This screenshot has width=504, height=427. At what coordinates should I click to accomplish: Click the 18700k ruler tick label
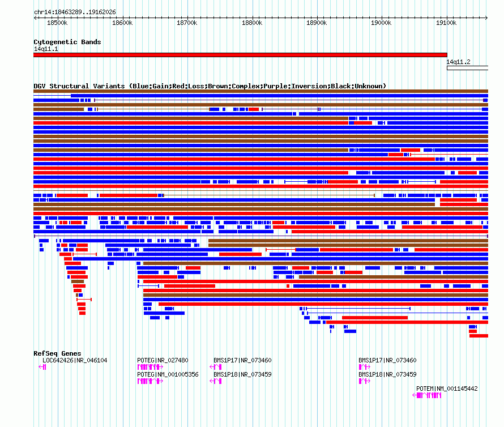(187, 23)
